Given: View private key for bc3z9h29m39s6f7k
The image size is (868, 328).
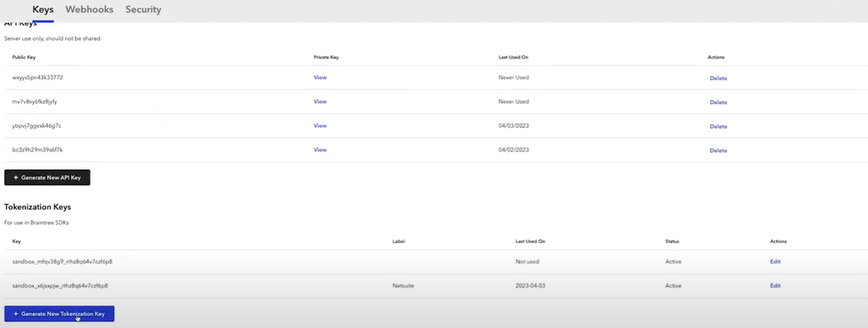Looking at the screenshot, I should (320, 150).
